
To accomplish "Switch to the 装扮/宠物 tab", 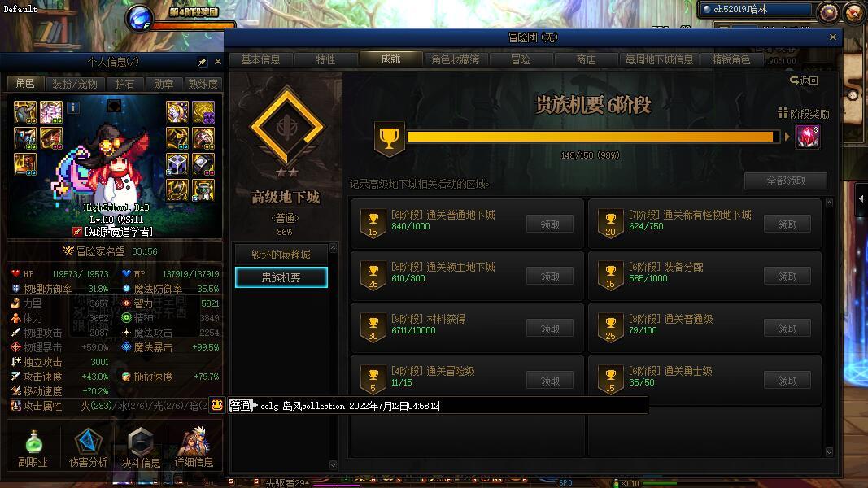I will [75, 84].
